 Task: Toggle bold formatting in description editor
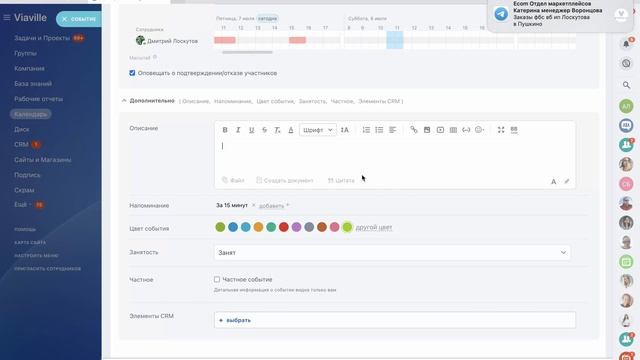225,130
